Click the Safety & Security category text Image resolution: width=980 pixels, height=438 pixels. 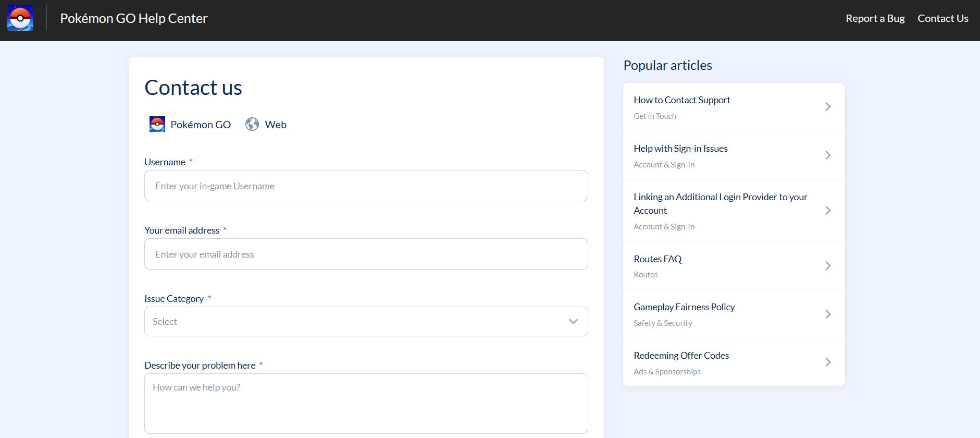coord(663,323)
